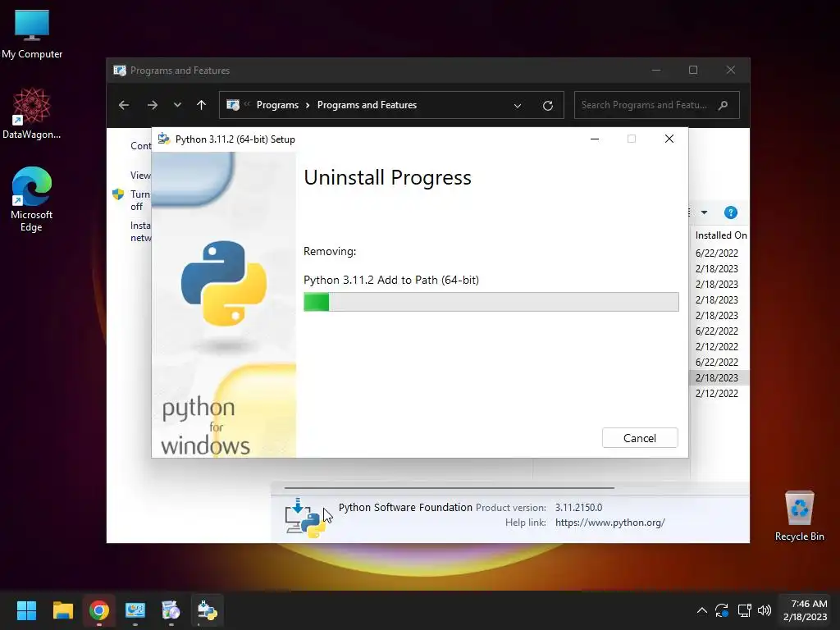Screen dimensions: 840x630
Task: Open the sync tray icon
Action: (x=722, y=610)
